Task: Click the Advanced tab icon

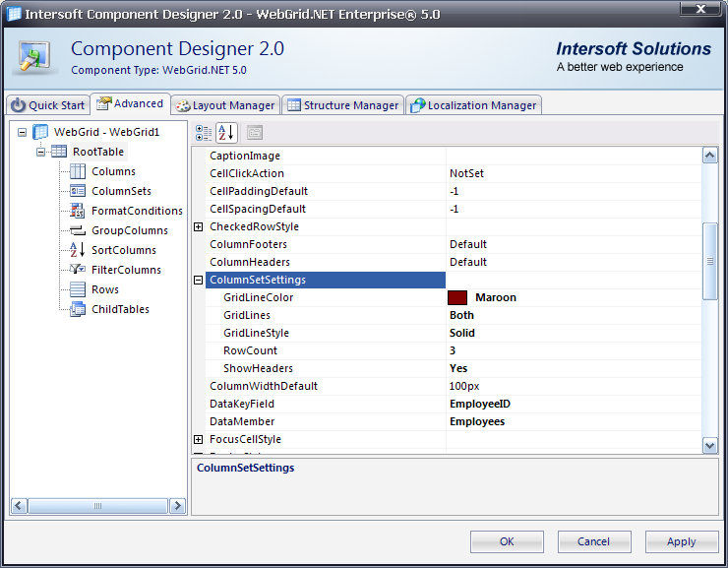Action: [x=103, y=103]
